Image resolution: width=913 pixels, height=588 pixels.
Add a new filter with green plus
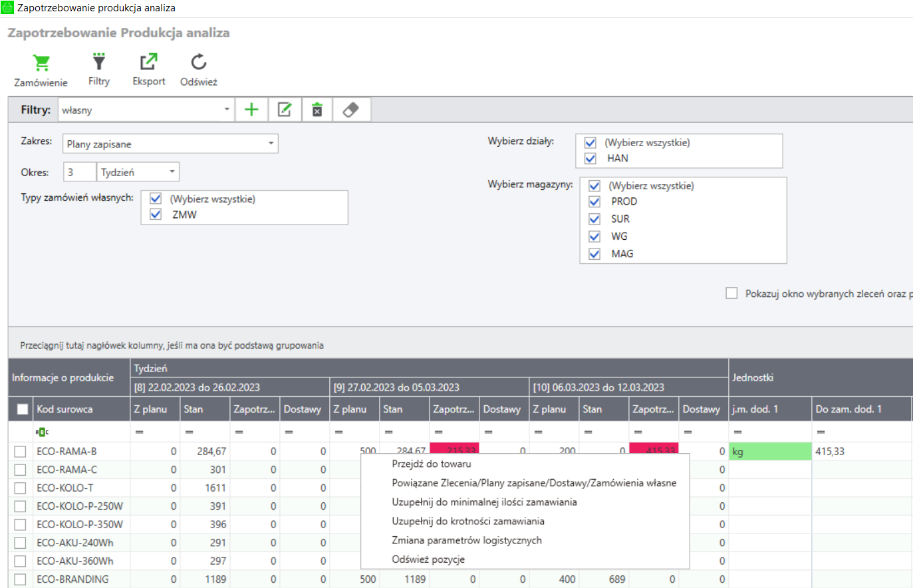251,110
